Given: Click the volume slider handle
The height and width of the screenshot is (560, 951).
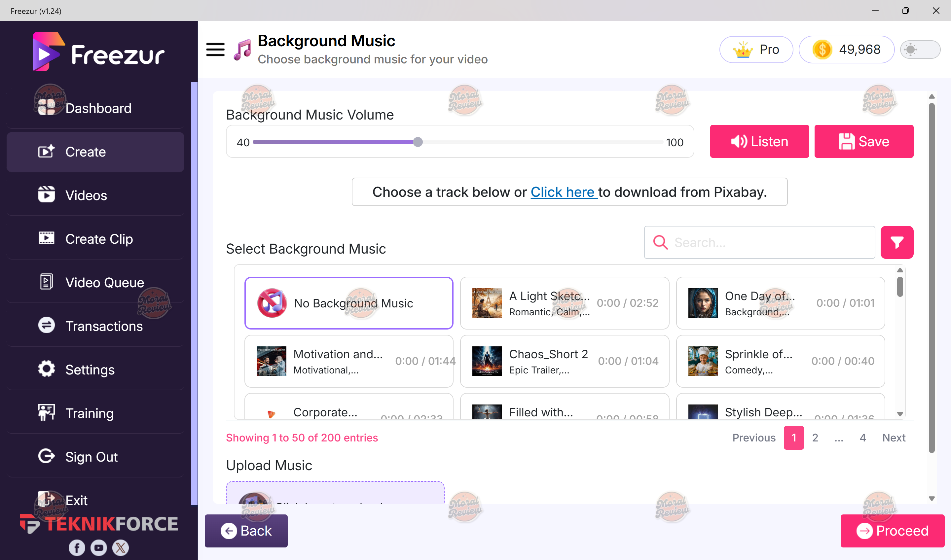Looking at the screenshot, I should [x=418, y=142].
